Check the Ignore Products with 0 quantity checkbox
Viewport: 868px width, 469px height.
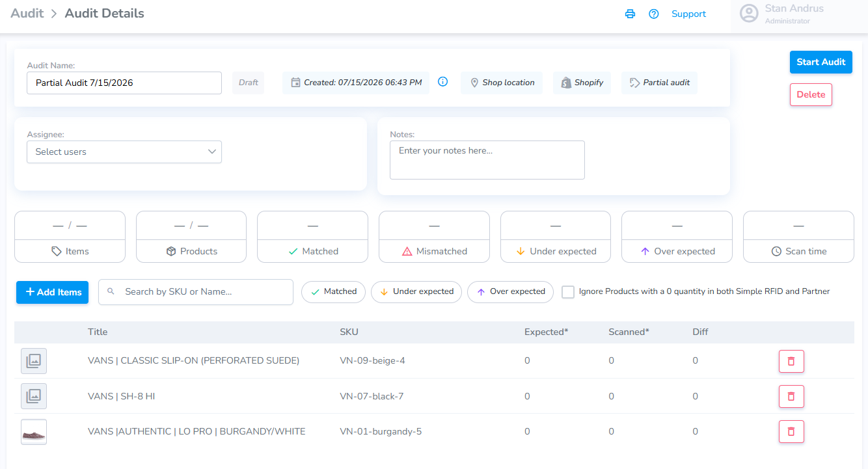click(568, 292)
